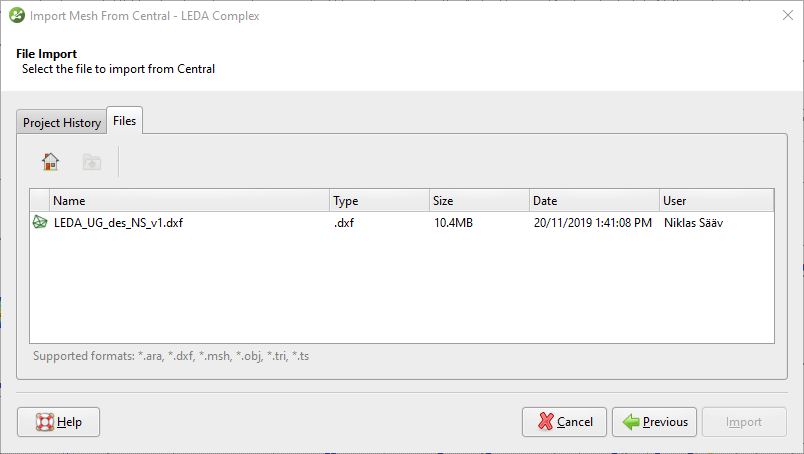804x454 pixels.
Task: Sort files by User column header
Action: click(x=716, y=201)
